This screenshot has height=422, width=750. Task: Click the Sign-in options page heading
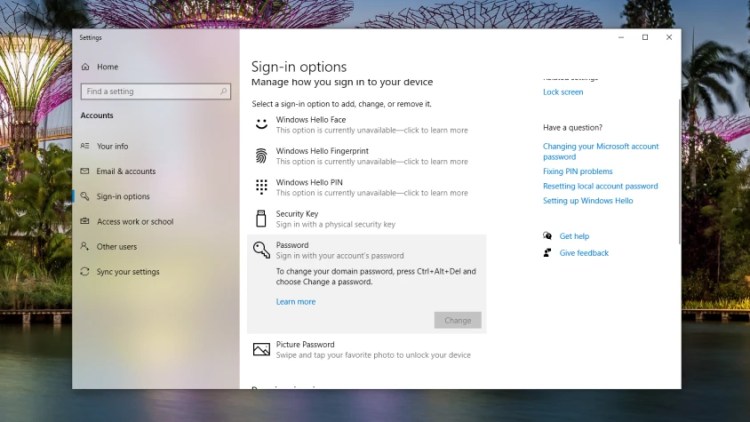point(299,67)
